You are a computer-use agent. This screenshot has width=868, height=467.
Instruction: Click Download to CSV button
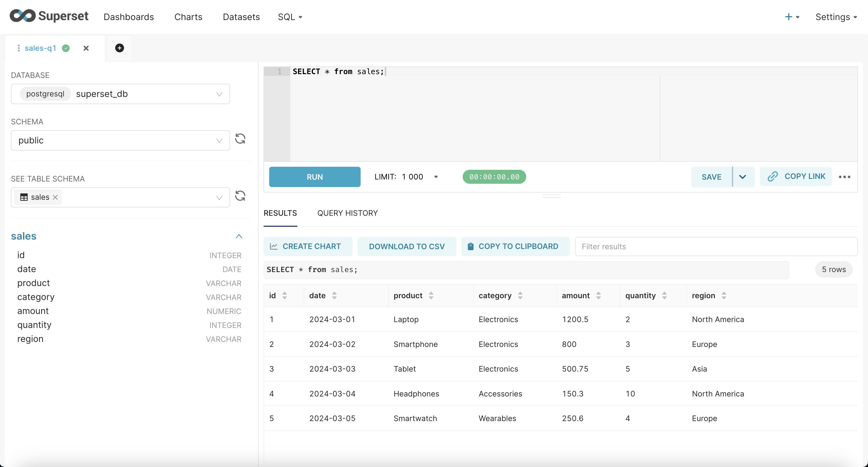[x=406, y=246]
